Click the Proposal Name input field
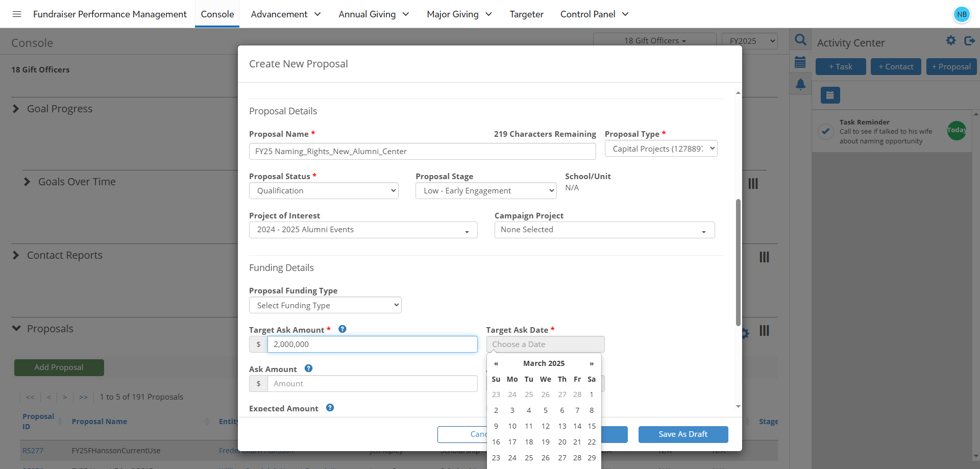Screen dimensions: 980x469 422,151
